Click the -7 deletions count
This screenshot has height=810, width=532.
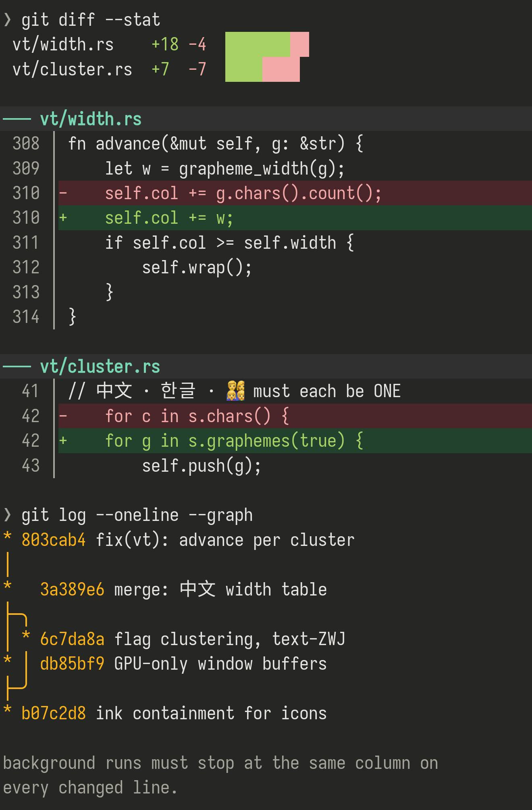click(197, 69)
